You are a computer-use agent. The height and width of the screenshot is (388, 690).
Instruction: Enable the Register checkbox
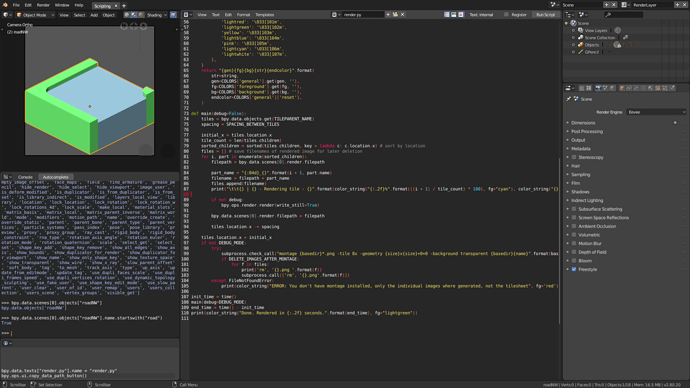point(506,15)
